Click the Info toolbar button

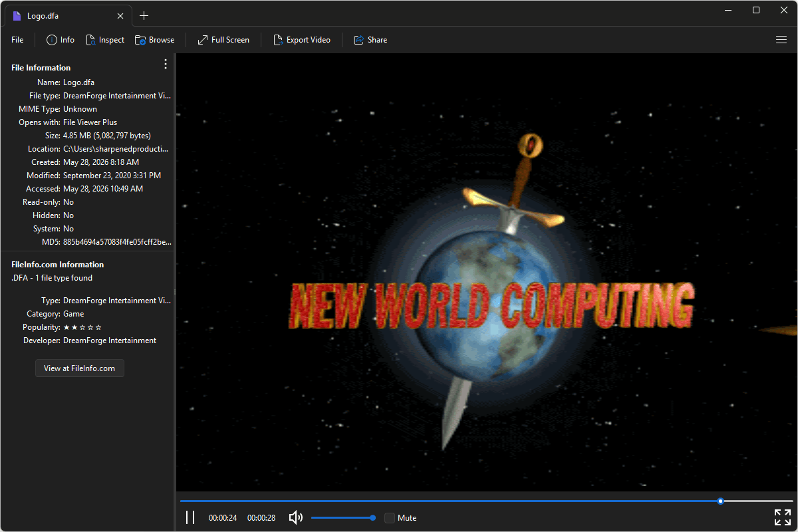pyautogui.click(x=61, y=40)
